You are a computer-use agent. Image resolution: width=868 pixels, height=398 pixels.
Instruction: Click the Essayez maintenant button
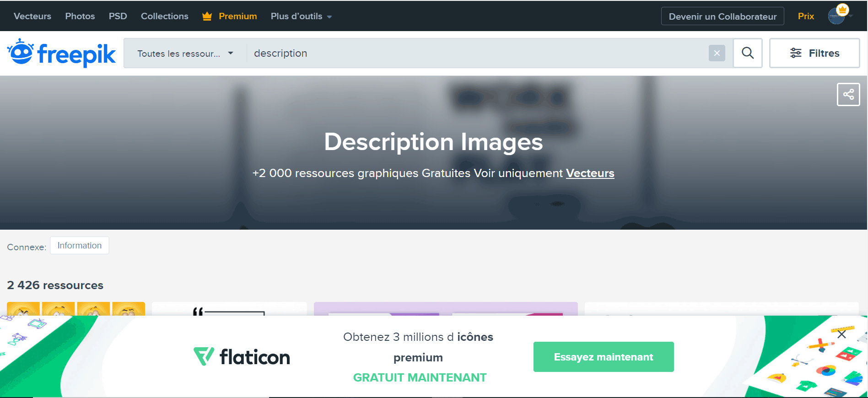point(604,357)
